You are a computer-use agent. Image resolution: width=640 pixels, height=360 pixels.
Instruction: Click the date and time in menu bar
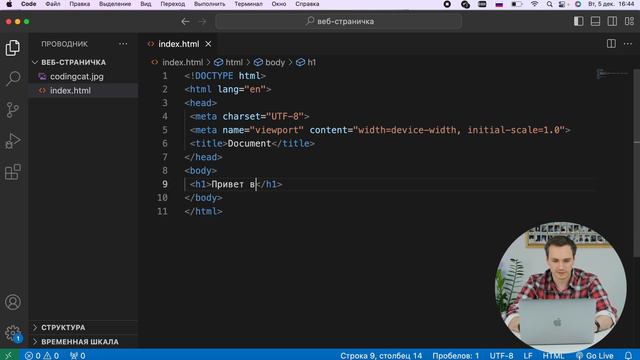(611, 4)
